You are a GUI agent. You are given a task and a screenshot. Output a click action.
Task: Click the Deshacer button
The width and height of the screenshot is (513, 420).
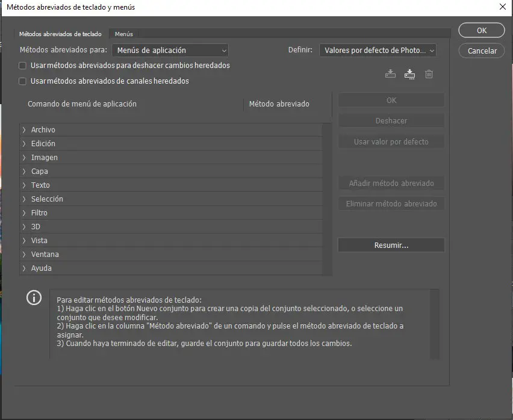(x=391, y=121)
